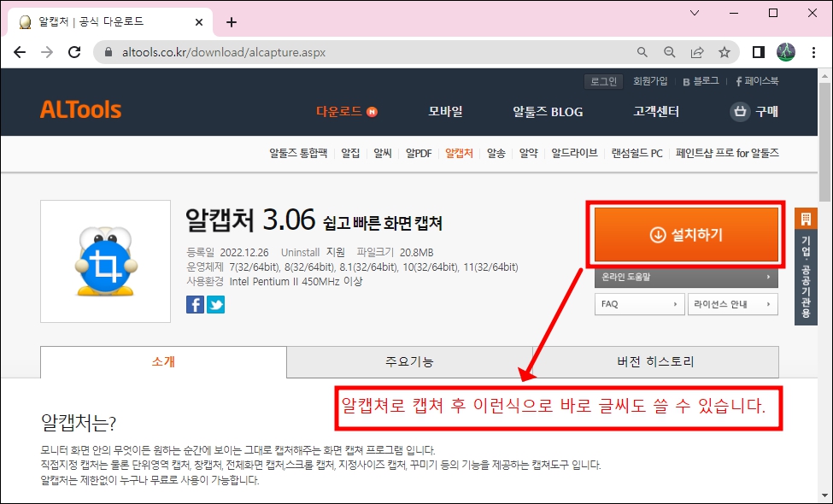Switch to 소개 tab

(x=164, y=361)
